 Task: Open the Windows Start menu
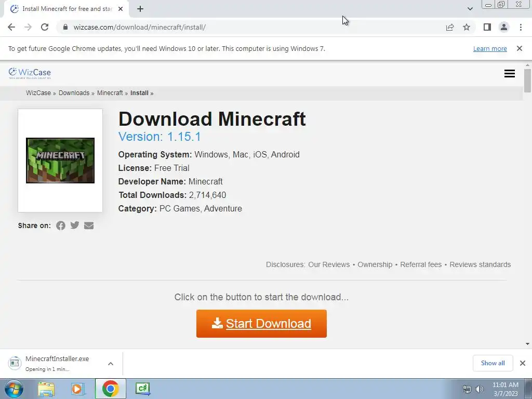point(14,389)
